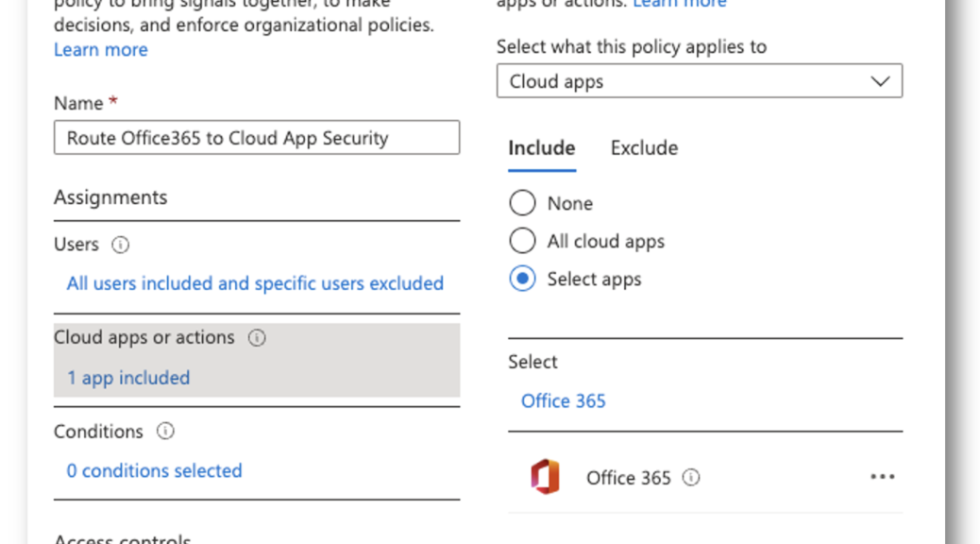The height and width of the screenshot is (544, 980).
Task: Open the 1 app included link
Action: 128,378
